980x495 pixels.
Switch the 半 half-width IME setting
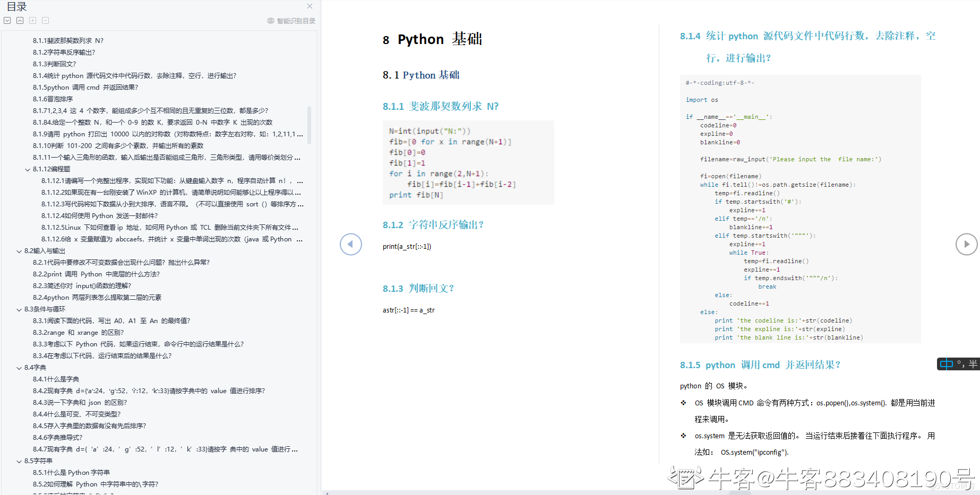click(x=973, y=364)
